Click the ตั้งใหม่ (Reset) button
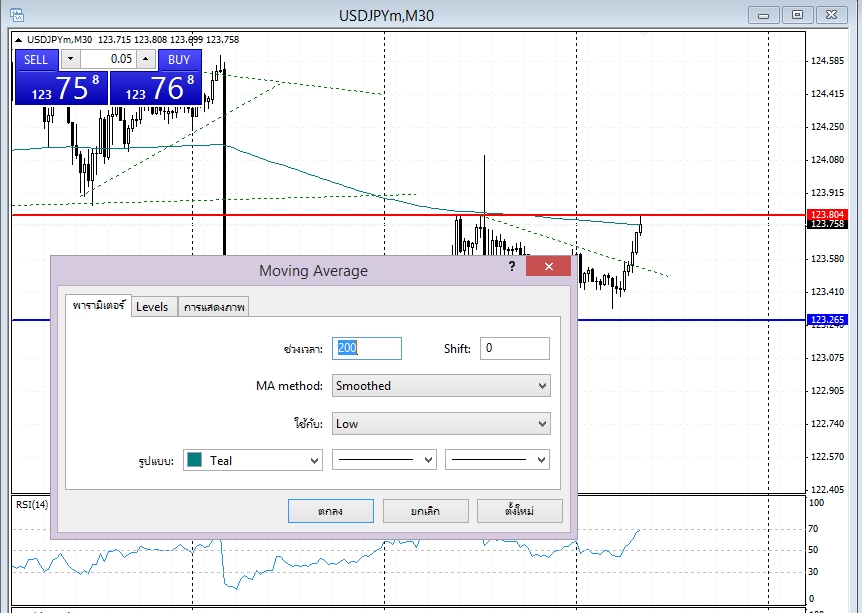 tap(520, 511)
